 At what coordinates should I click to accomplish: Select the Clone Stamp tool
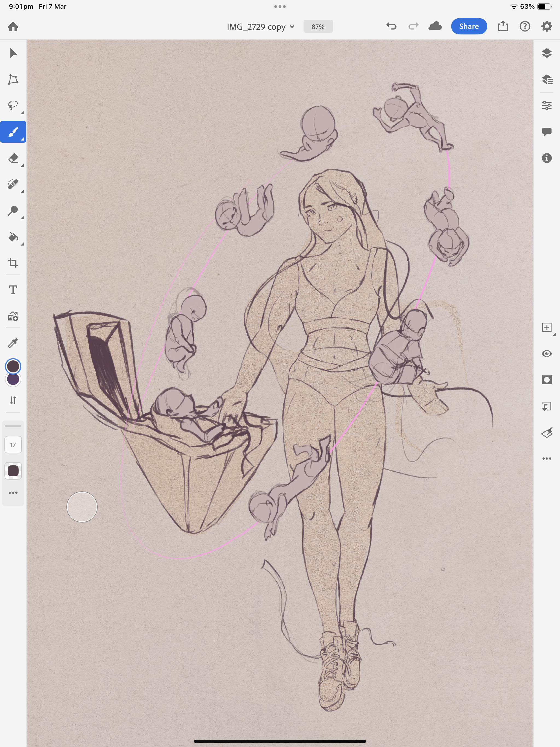point(13,211)
